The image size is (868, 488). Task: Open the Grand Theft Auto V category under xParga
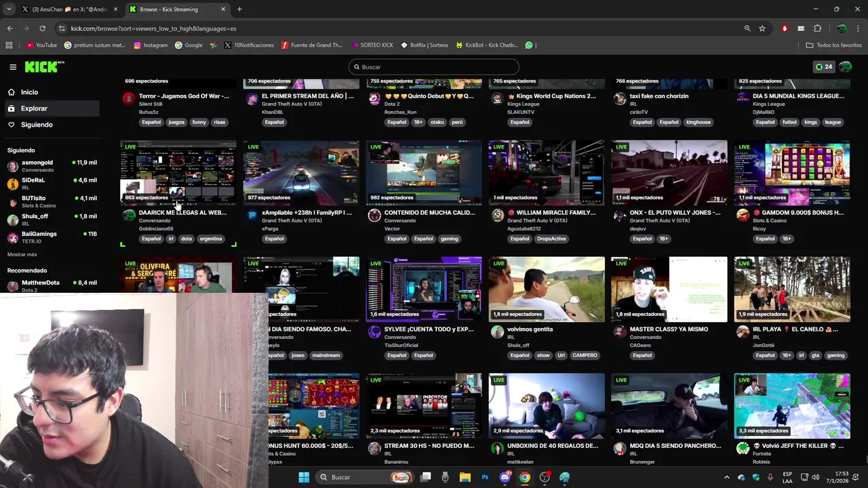pos(292,221)
